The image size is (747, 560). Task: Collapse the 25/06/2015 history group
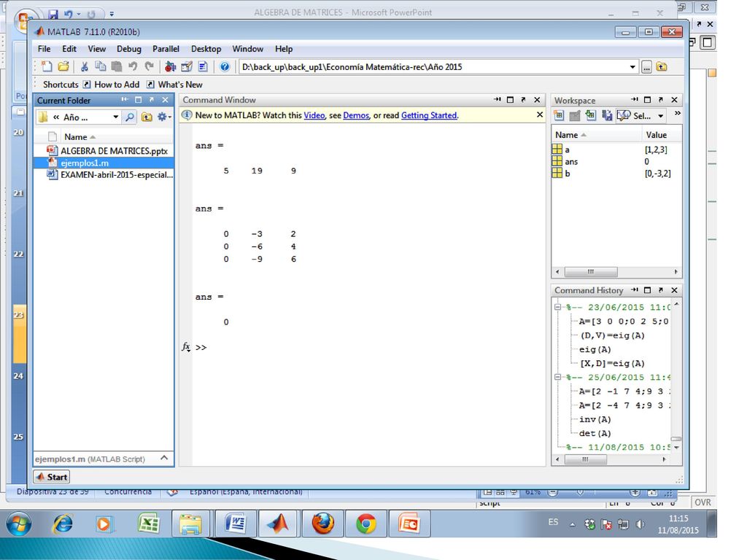[x=557, y=377]
